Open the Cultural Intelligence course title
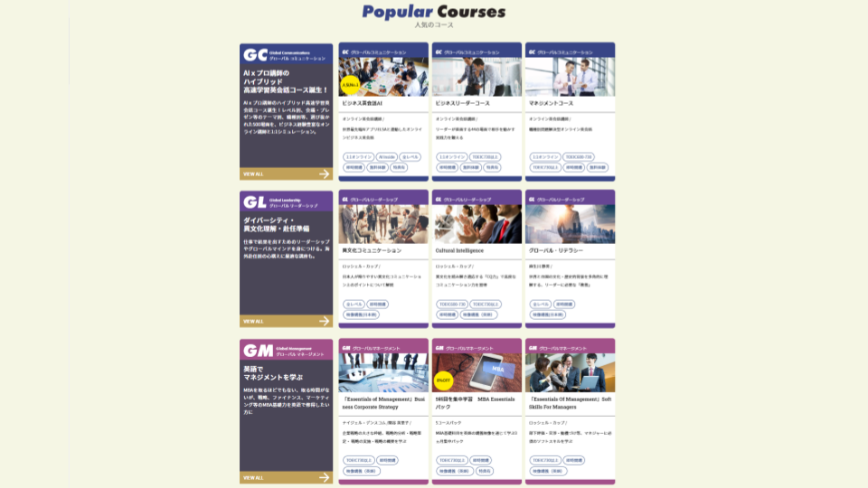This screenshot has height=488, width=868. (x=459, y=250)
